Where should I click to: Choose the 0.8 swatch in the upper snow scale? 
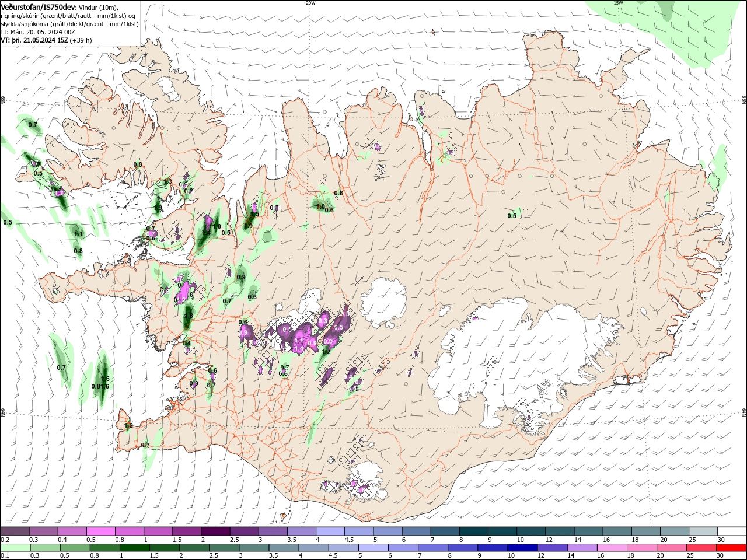coord(129,531)
